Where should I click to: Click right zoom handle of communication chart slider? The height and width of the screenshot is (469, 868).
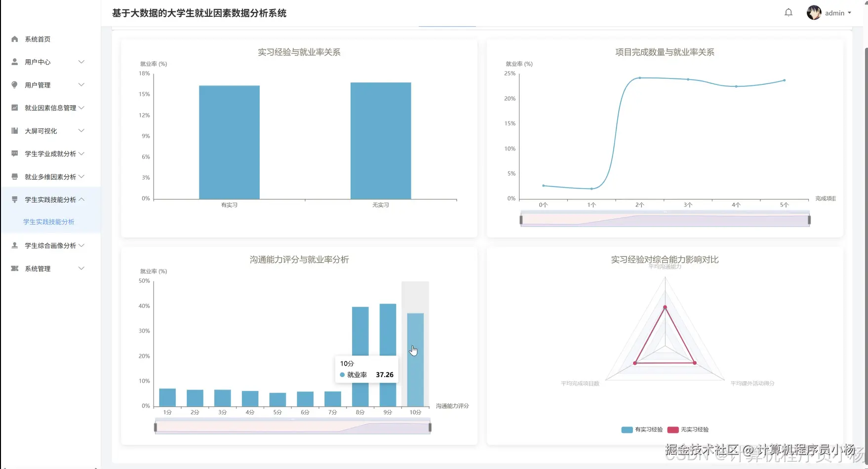pos(430,427)
